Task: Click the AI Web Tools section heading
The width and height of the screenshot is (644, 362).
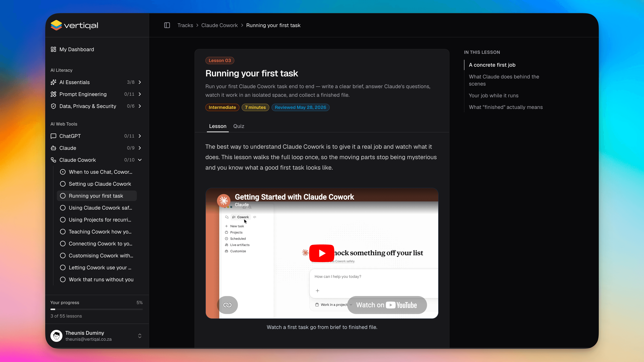Action: point(64,124)
